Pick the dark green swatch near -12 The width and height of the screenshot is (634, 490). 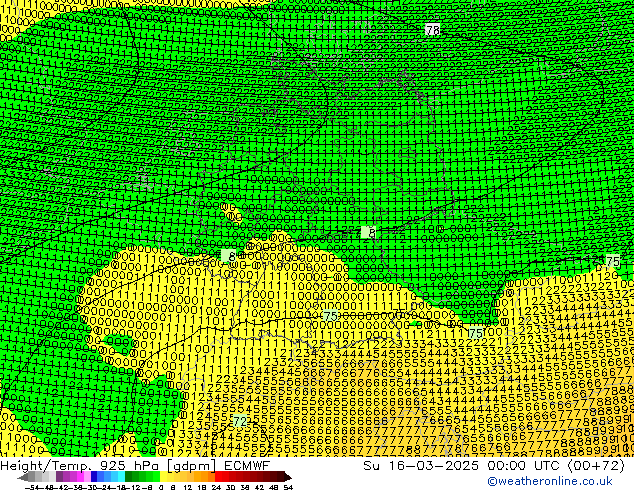(x=129, y=477)
